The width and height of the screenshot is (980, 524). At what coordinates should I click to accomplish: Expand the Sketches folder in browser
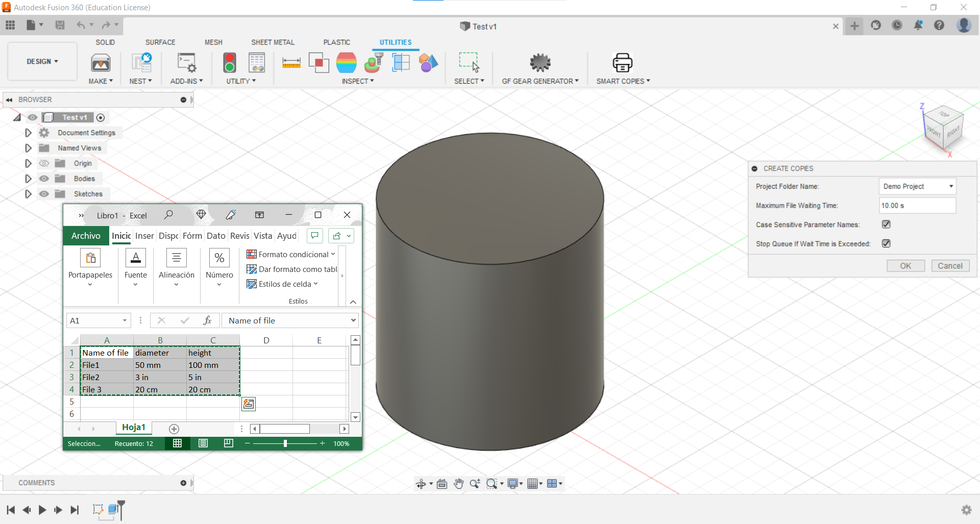pyautogui.click(x=29, y=194)
